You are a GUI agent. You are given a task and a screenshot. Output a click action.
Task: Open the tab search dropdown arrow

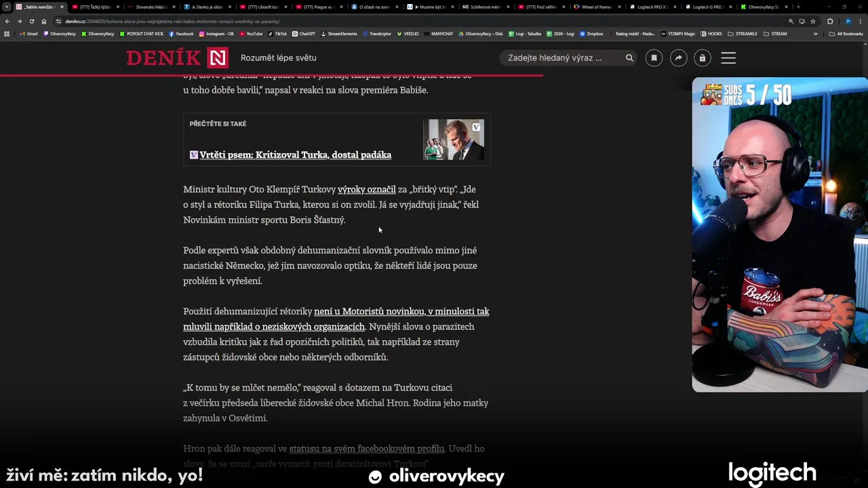click(x=7, y=7)
